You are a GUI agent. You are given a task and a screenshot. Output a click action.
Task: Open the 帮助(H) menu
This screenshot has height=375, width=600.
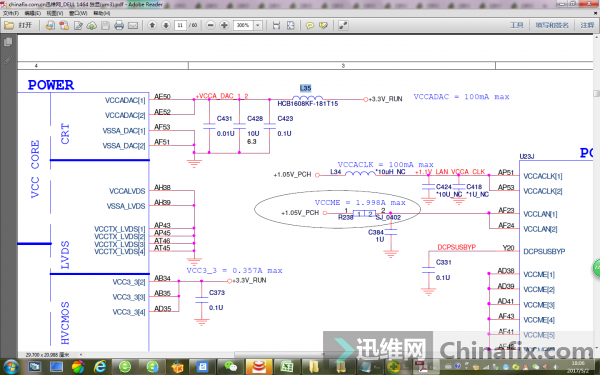click(102, 13)
